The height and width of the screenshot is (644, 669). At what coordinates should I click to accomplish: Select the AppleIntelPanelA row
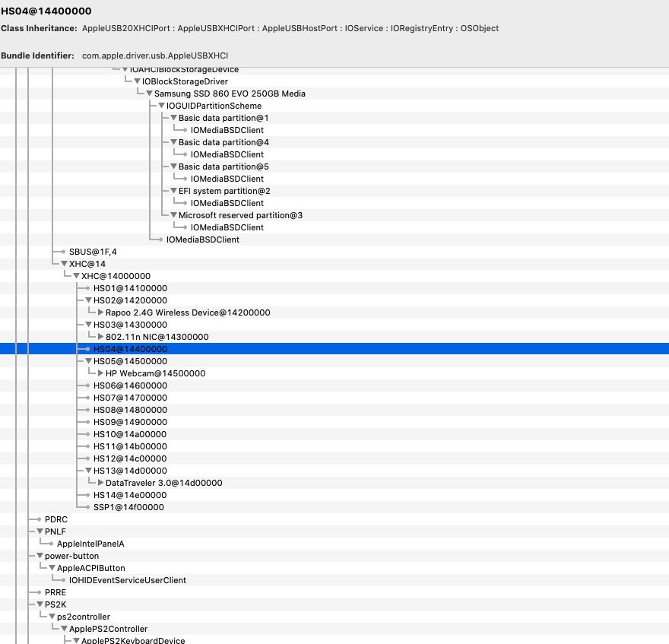334,544
